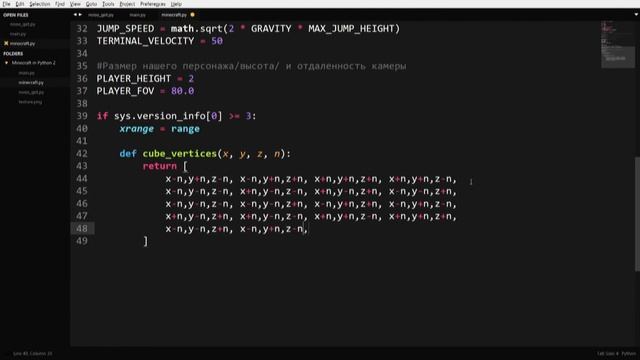Screen dimensions: 640x360
Task: Click the TERMINAL_VELOCITY variable name
Action: pos(145,41)
